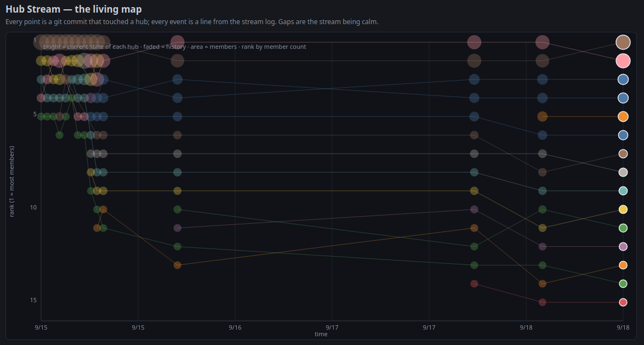Click the bright purple point at rank 12

click(x=623, y=247)
